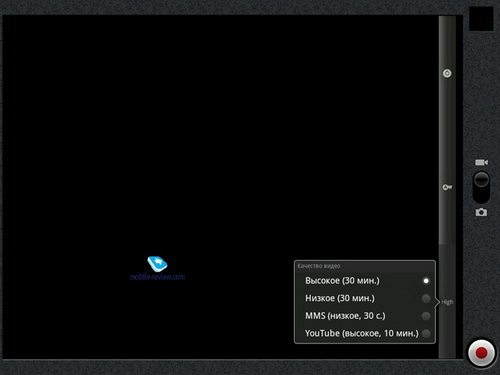This screenshot has height=375, width=500.
Task: Open the auto white balance icon
Action: (x=447, y=187)
